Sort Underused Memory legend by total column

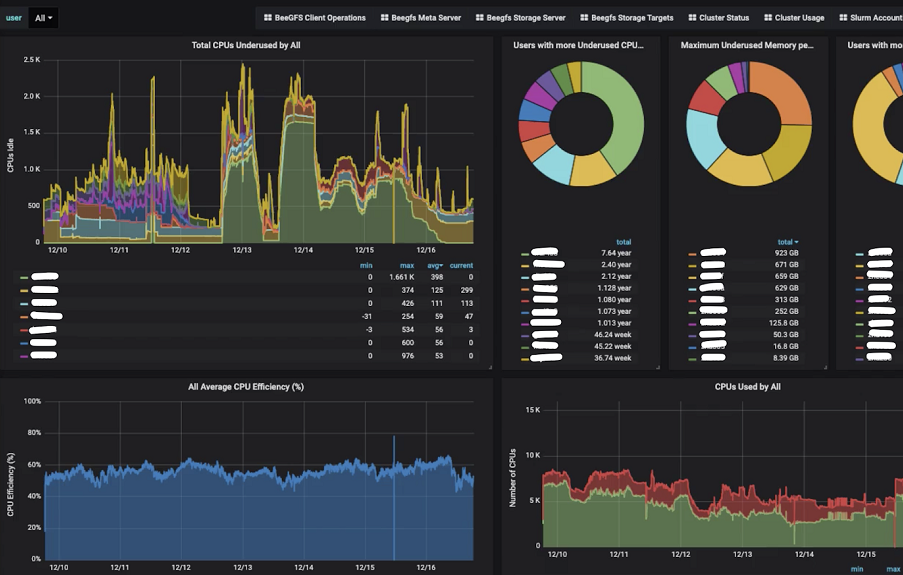[x=788, y=242]
